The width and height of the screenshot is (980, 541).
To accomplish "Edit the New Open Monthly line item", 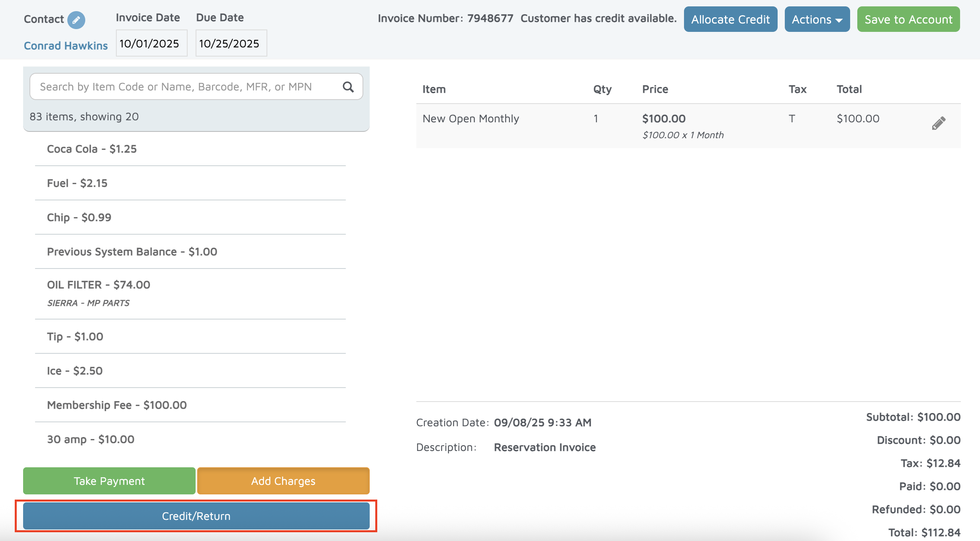I will pyautogui.click(x=938, y=123).
